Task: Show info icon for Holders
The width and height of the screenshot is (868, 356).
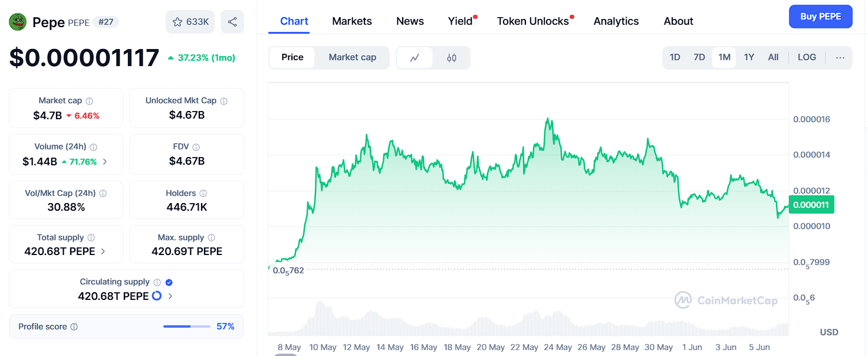Action: (203, 194)
